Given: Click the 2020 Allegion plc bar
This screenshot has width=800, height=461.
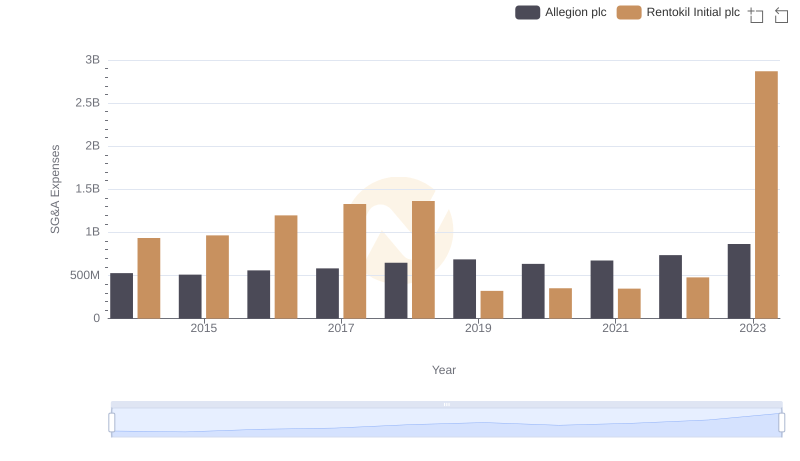Looking at the screenshot, I should pyautogui.click(x=533, y=291).
